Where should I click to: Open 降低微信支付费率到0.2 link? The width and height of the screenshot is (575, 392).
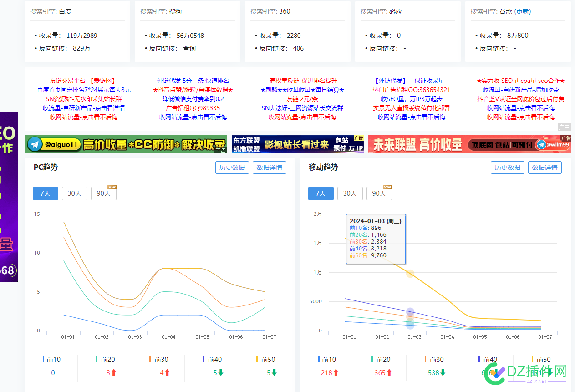pos(193,99)
